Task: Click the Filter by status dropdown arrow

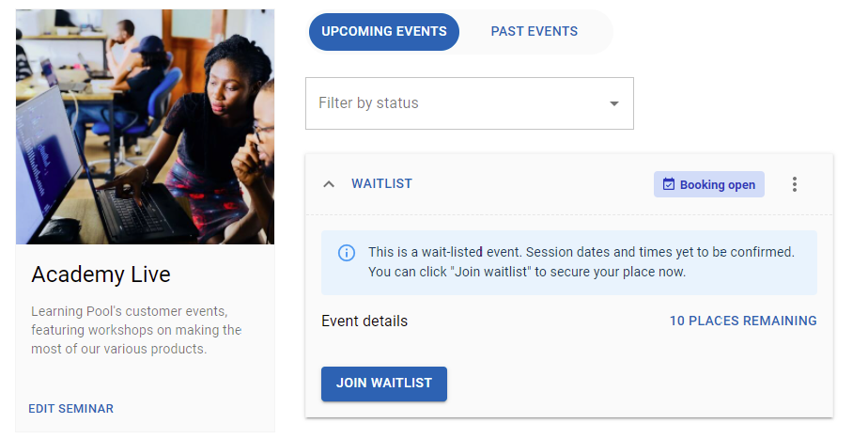Action: tap(614, 103)
